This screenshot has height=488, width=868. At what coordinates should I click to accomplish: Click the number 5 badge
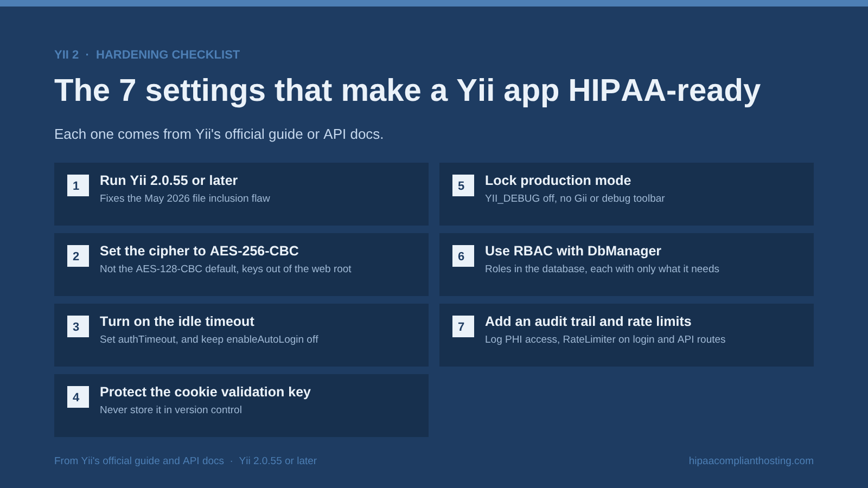point(463,185)
